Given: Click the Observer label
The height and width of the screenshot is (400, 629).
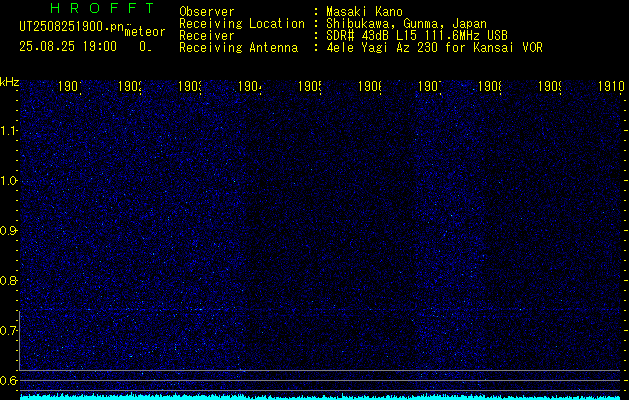Looking at the screenshot, I should coord(207,12).
